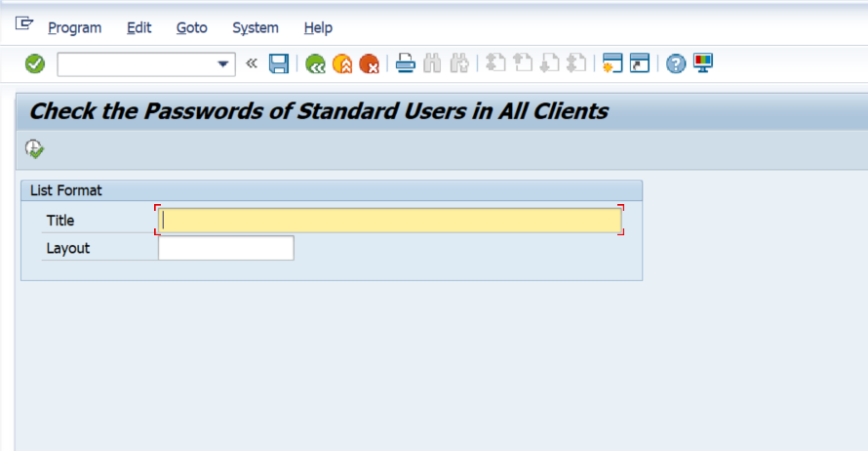Click into the Layout input field

(x=225, y=249)
